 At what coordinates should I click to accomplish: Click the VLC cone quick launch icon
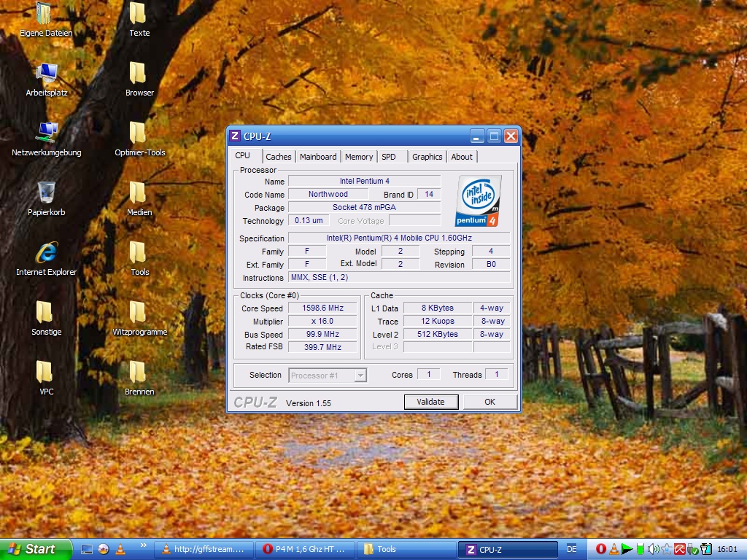[x=120, y=549]
